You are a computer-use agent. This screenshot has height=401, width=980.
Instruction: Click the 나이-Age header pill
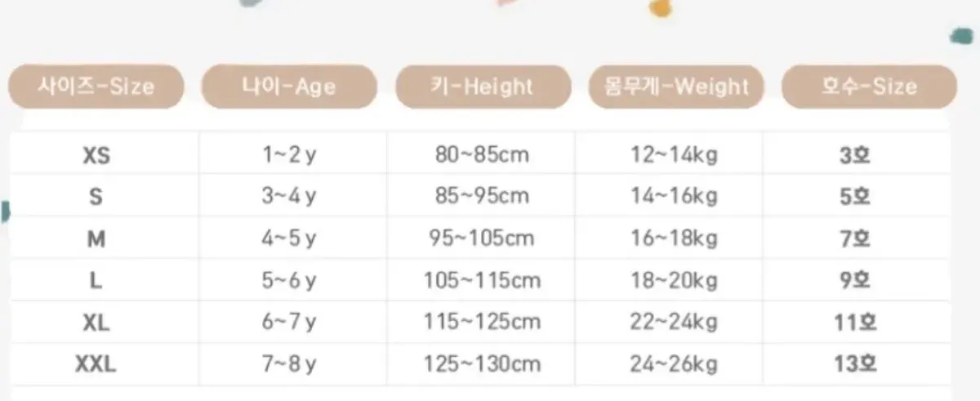coord(289,86)
